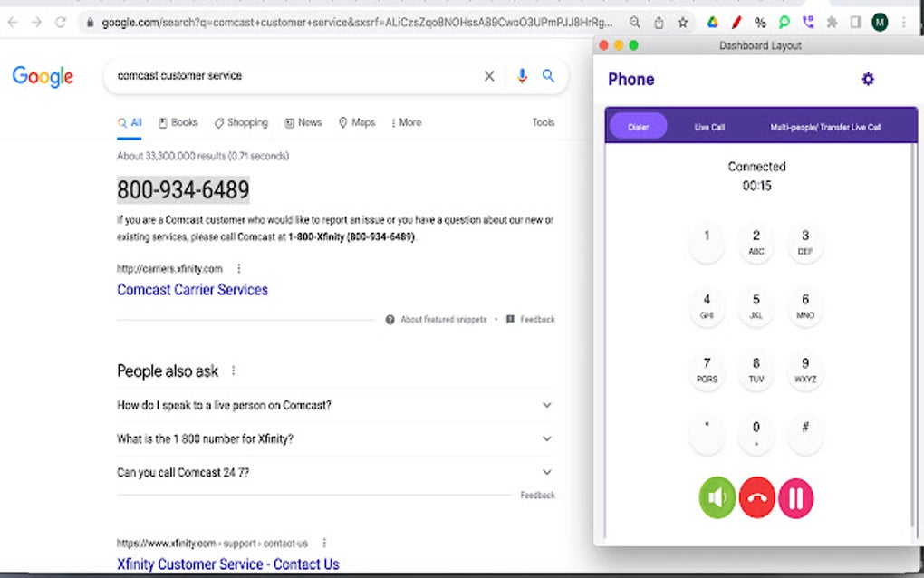Hang up the connected call
Screen dimensions: 924x578
(756, 498)
